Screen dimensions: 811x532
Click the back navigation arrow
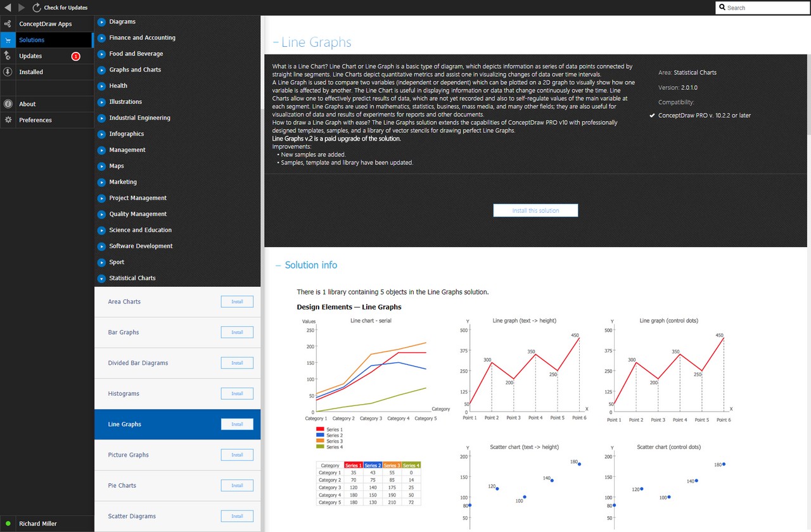[8, 8]
